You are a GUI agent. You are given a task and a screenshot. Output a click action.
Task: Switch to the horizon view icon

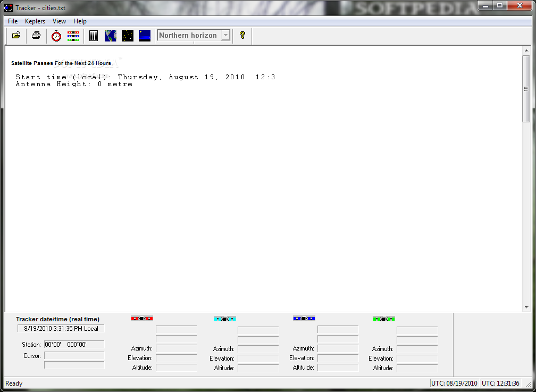click(145, 36)
